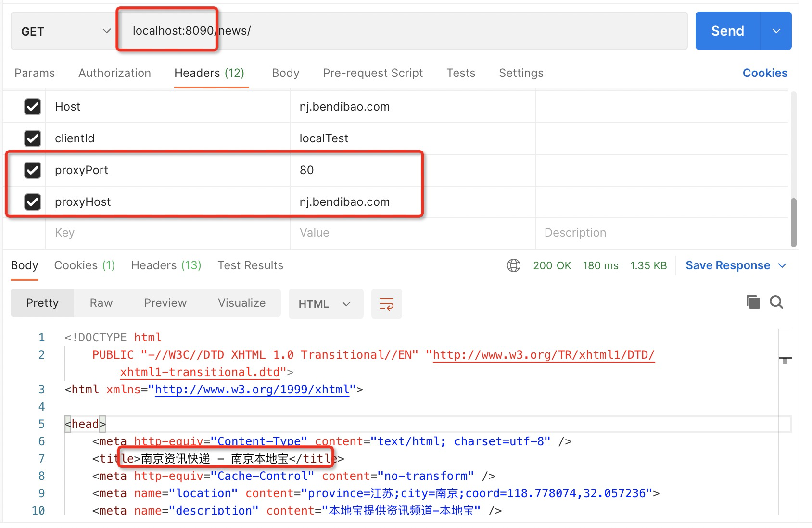This screenshot has width=812, height=528.
Task: Switch to the Visualize view
Action: click(241, 303)
